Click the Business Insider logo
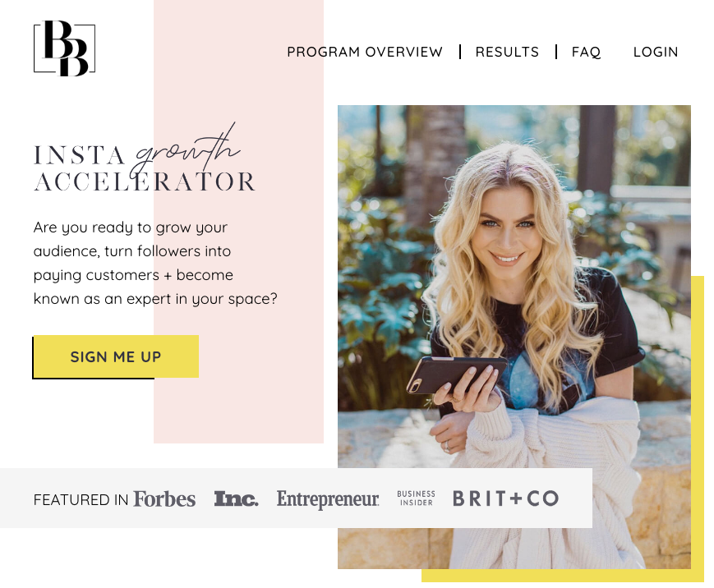 416,498
